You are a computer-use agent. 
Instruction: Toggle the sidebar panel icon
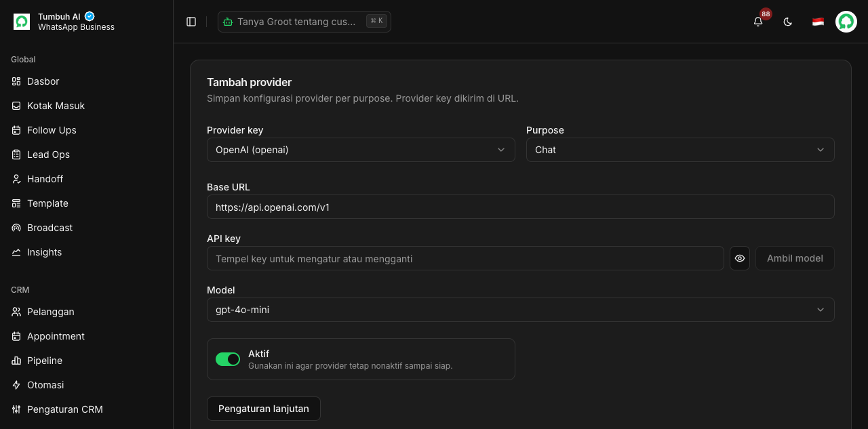(191, 22)
